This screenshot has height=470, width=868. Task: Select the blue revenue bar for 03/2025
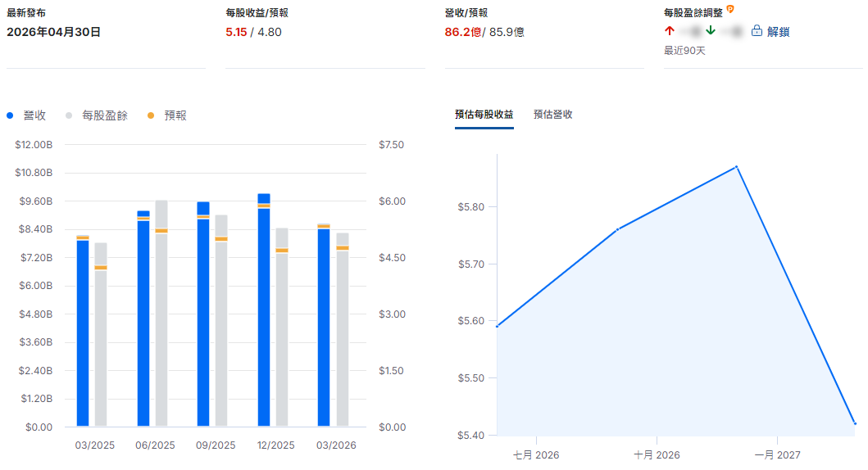83,331
